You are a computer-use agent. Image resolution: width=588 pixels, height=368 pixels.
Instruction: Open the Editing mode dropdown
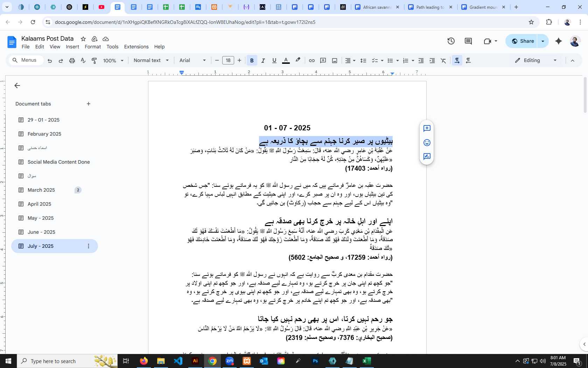click(x=535, y=61)
